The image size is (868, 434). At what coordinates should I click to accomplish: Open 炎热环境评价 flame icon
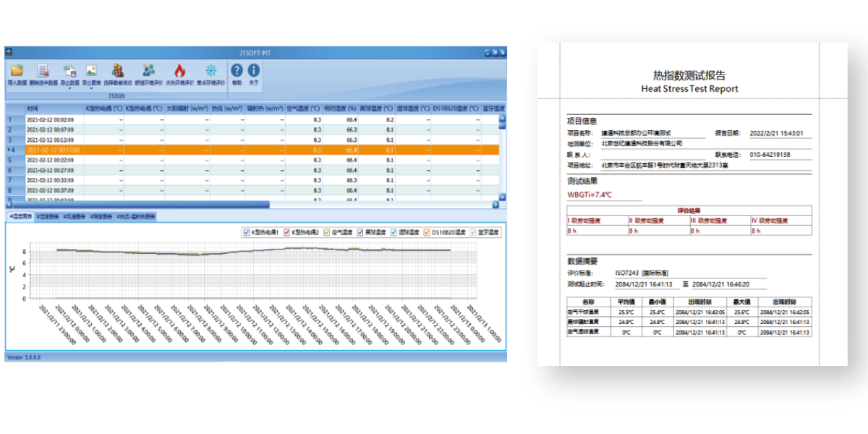point(179,71)
